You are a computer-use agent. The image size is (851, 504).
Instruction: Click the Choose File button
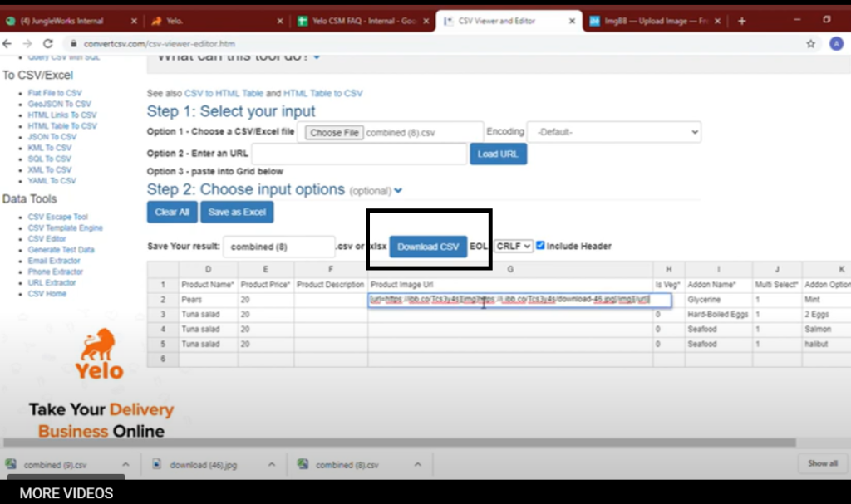[333, 132]
